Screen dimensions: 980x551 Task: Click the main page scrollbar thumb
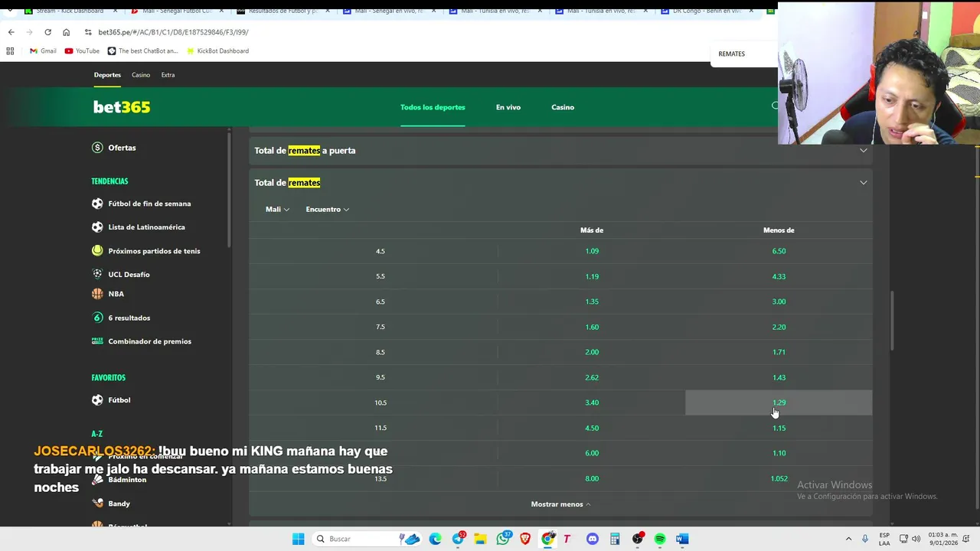coord(891,321)
